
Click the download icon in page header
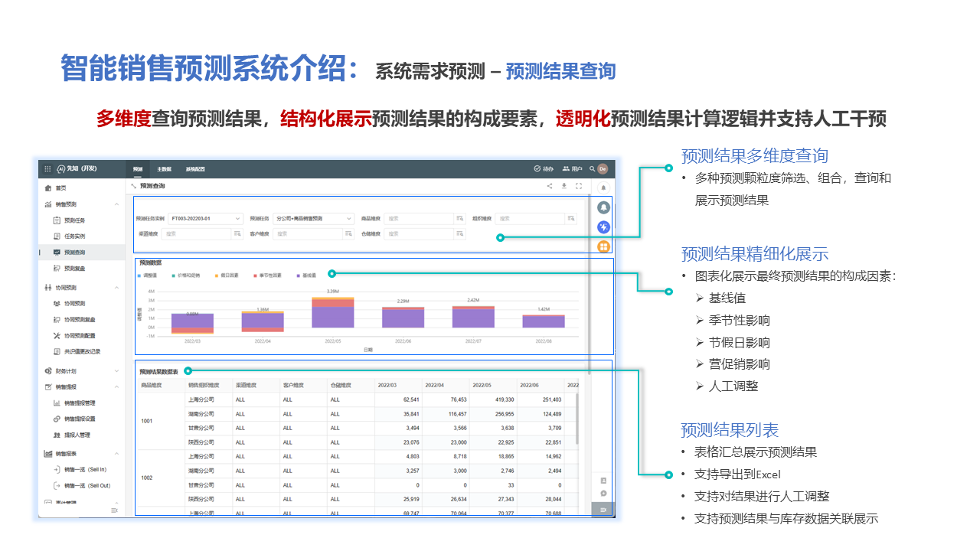coord(564,186)
